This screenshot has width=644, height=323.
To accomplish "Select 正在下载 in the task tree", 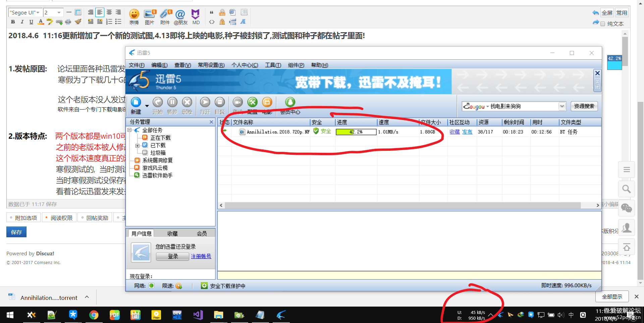I will (160, 138).
